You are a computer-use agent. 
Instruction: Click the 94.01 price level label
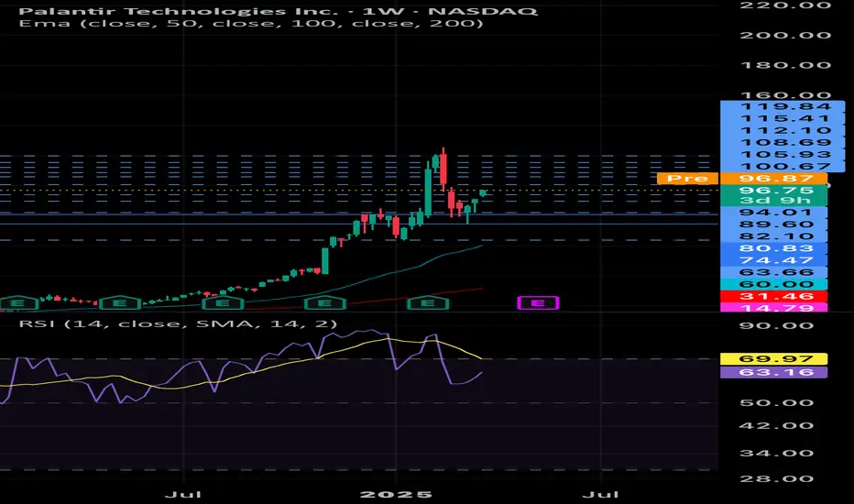click(x=773, y=213)
